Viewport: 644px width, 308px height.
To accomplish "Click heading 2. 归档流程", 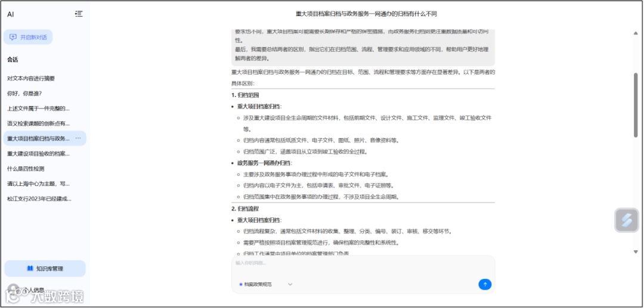I will (x=245, y=209).
